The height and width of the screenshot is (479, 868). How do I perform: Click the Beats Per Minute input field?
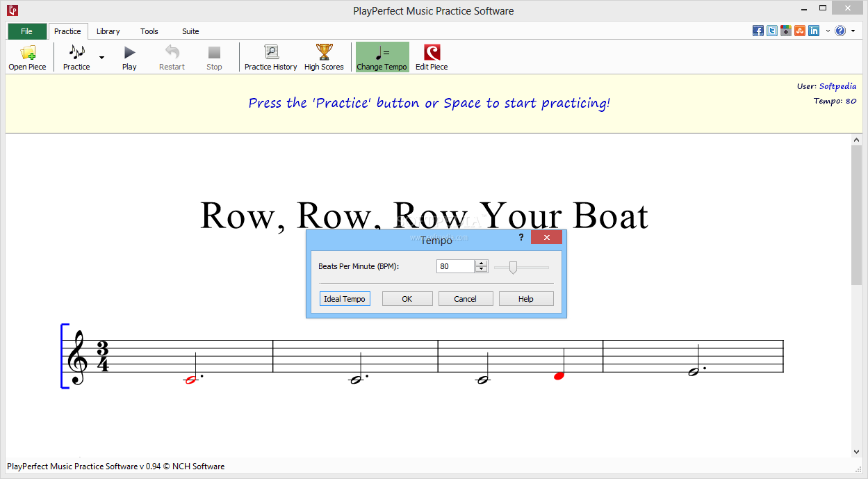tap(456, 266)
